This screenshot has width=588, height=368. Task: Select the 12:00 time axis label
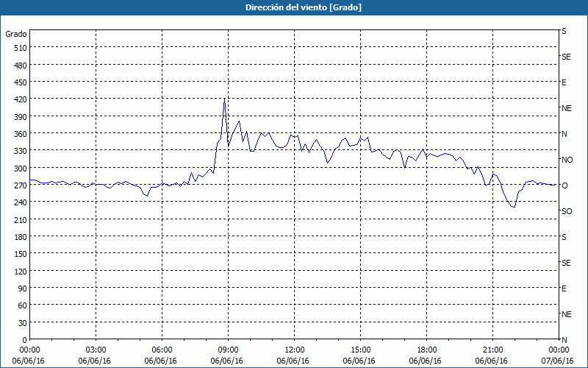click(295, 350)
